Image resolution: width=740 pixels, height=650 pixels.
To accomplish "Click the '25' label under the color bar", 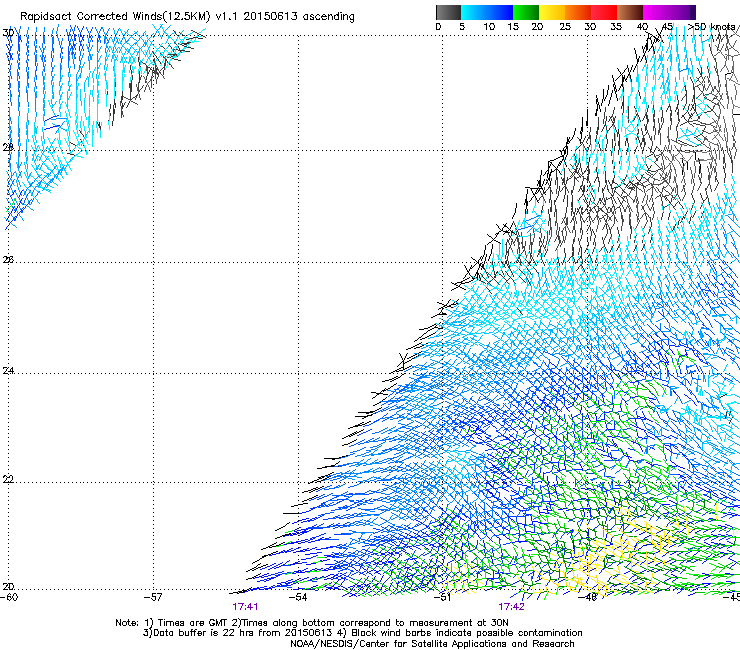I will pyautogui.click(x=565, y=27).
